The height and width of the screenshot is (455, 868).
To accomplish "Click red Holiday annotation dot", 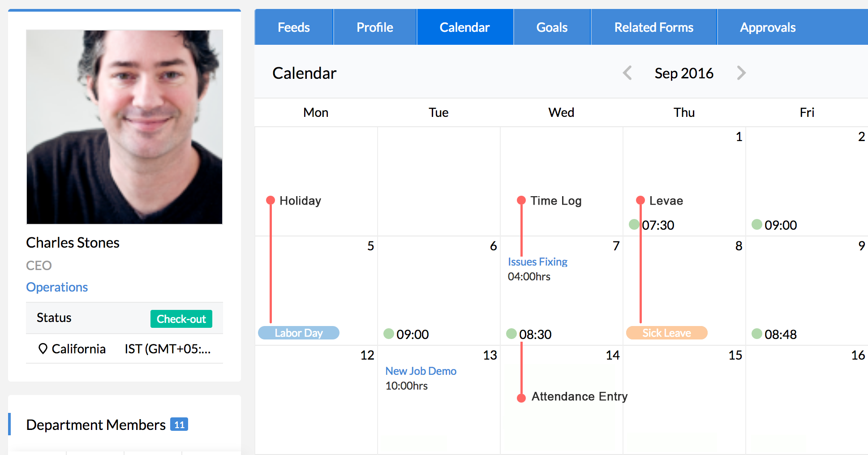I will click(271, 200).
